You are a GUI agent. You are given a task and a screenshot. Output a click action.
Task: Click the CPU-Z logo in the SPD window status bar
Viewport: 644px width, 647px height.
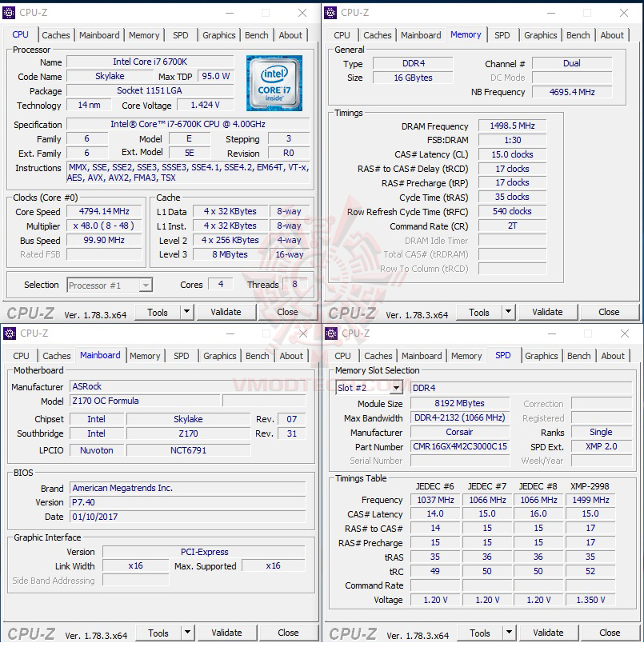(352, 633)
